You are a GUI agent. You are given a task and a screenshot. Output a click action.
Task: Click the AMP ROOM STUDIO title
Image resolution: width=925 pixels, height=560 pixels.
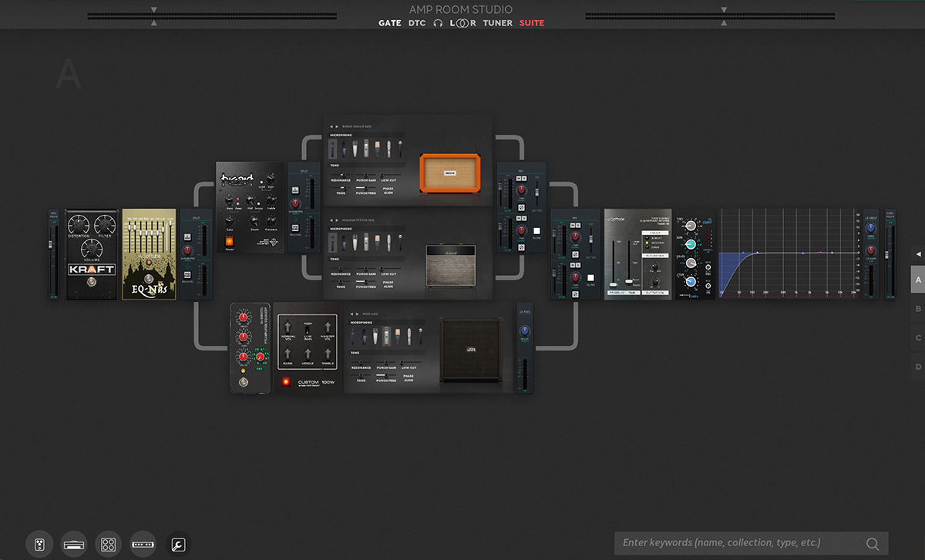tap(461, 9)
